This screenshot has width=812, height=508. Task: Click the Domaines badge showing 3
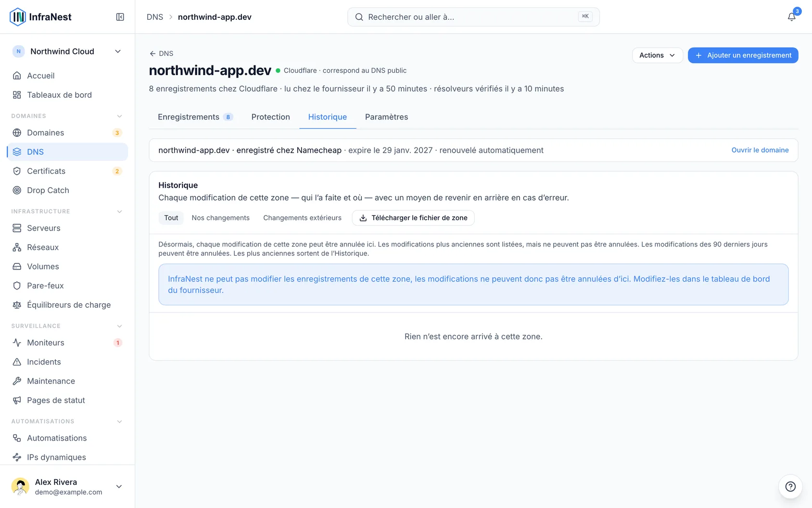[x=117, y=133]
